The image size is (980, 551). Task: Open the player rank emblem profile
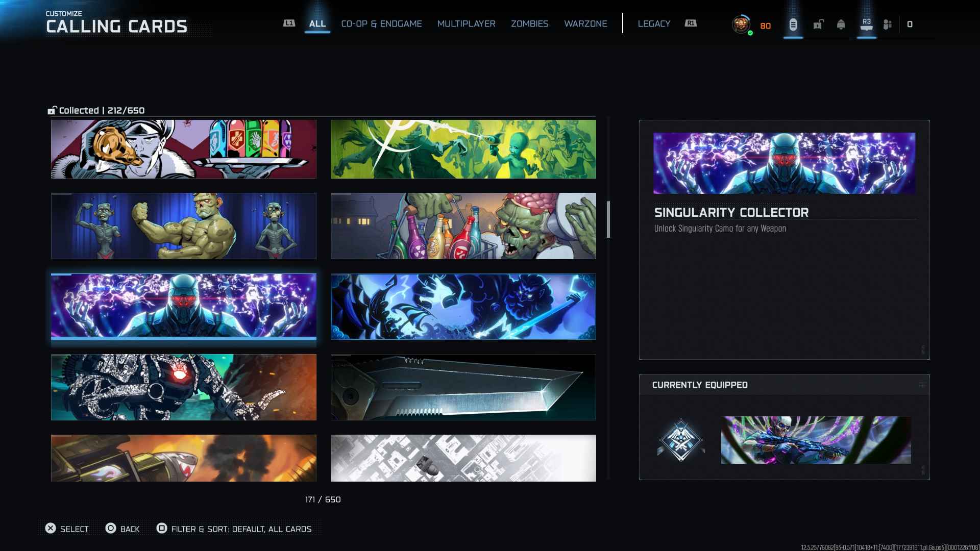[x=741, y=24]
